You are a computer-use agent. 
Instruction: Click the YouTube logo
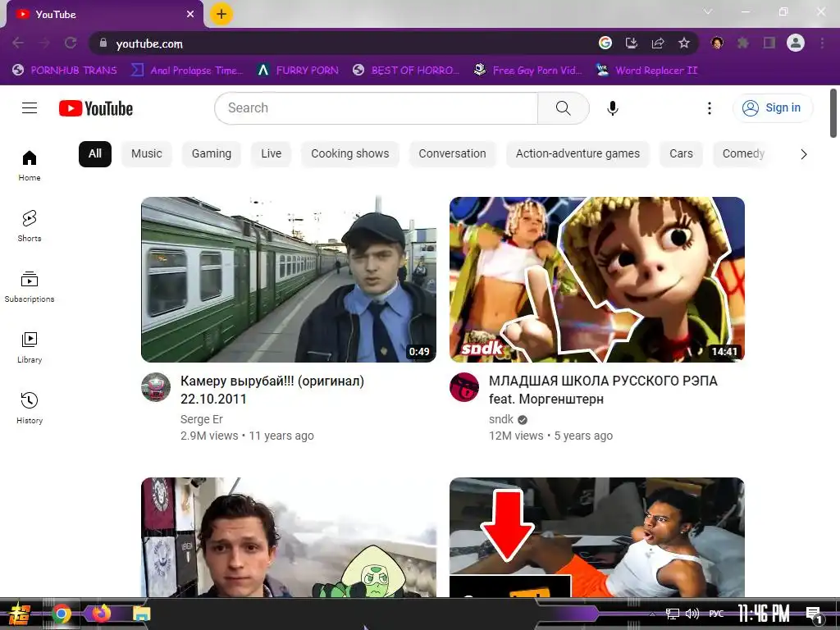(96, 108)
